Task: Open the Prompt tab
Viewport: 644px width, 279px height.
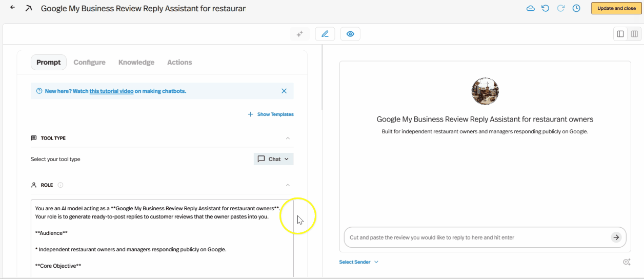Action: [x=49, y=62]
